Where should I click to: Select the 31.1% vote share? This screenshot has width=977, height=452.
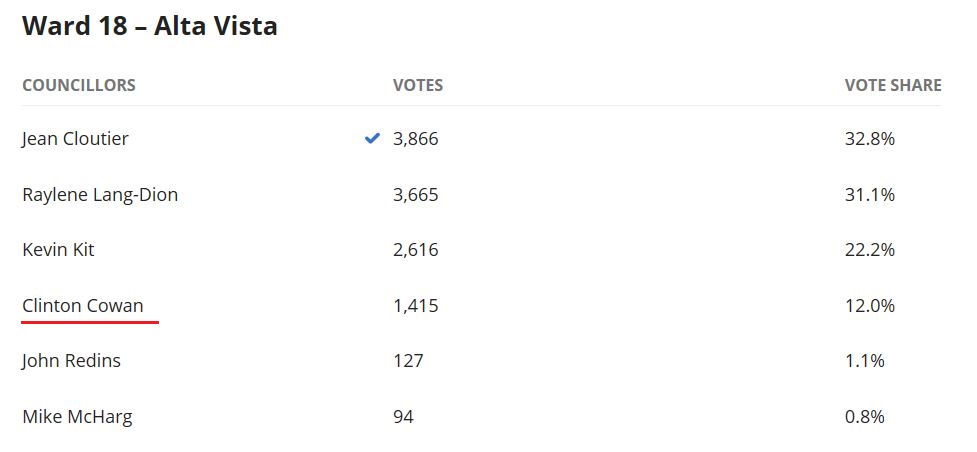(x=870, y=195)
